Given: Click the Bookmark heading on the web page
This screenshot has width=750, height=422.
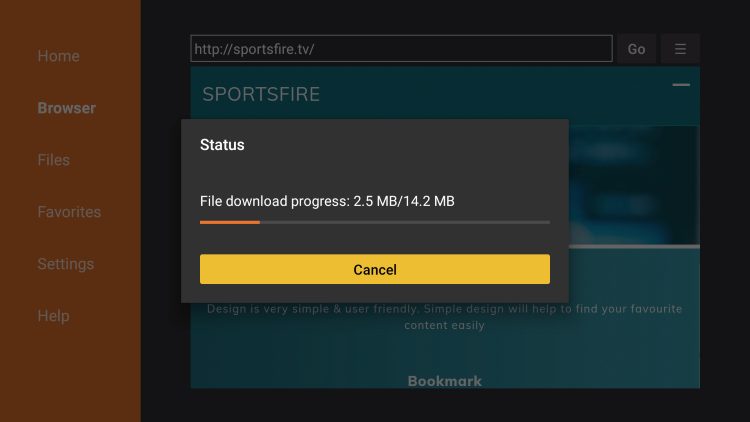Looking at the screenshot, I should [x=445, y=381].
